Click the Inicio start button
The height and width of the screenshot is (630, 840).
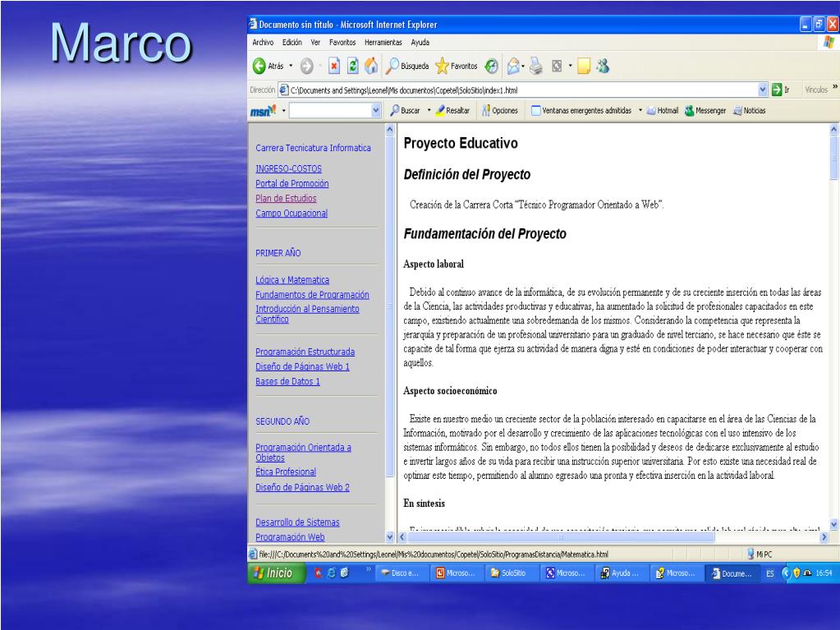[277, 573]
